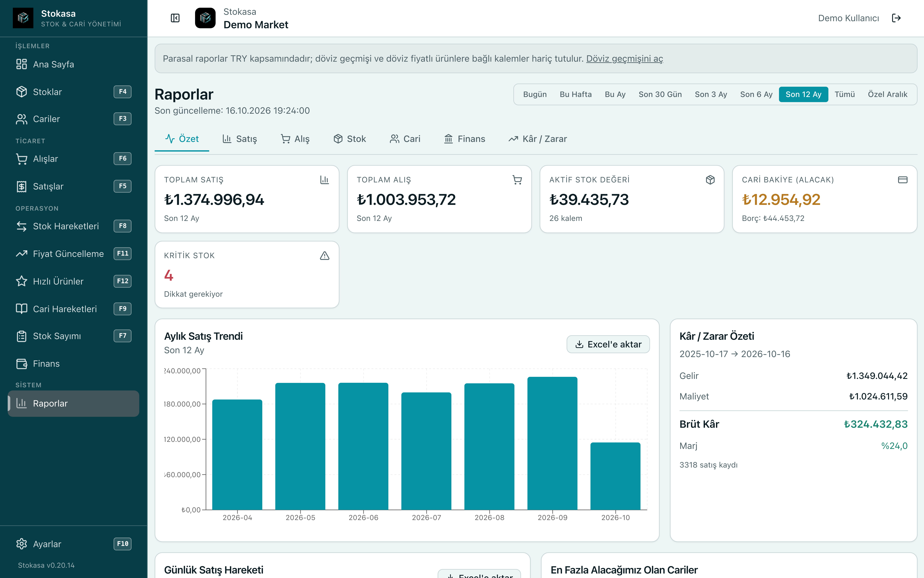The height and width of the screenshot is (578, 924).
Task: Go to Cariler in the sidebar
Action: [73, 119]
